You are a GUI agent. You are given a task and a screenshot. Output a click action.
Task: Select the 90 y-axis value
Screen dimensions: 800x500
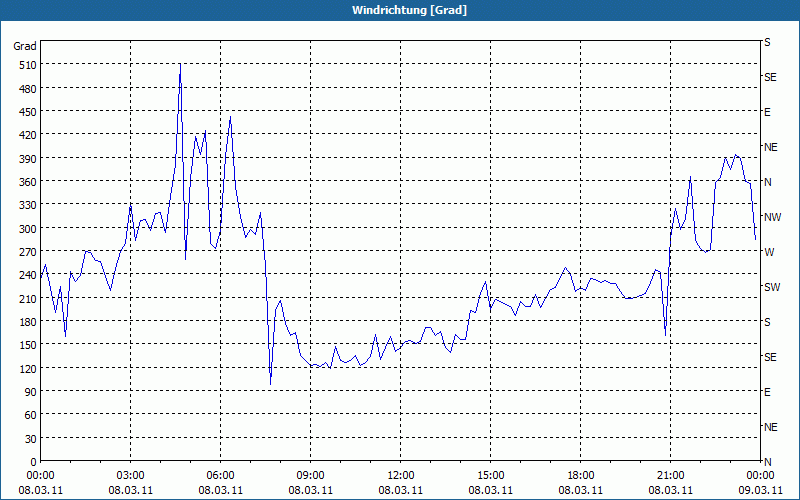pyautogui.click(x=31, y=392)
